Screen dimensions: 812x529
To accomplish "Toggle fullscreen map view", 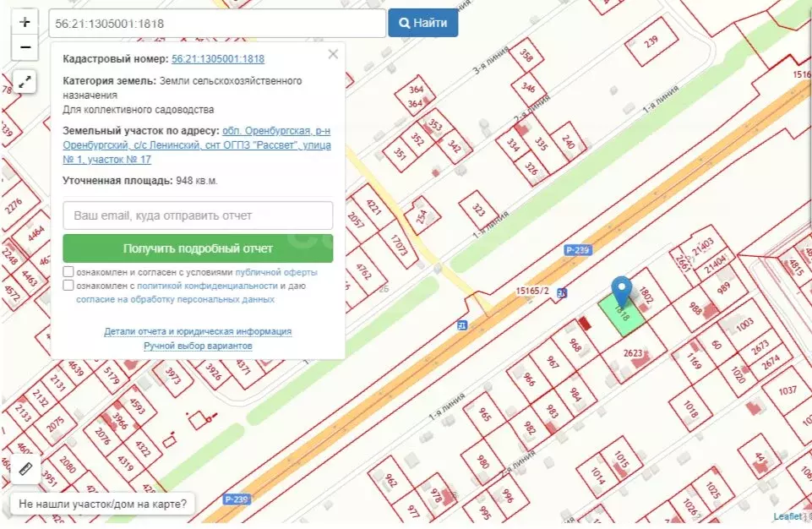I will point(25,82).
